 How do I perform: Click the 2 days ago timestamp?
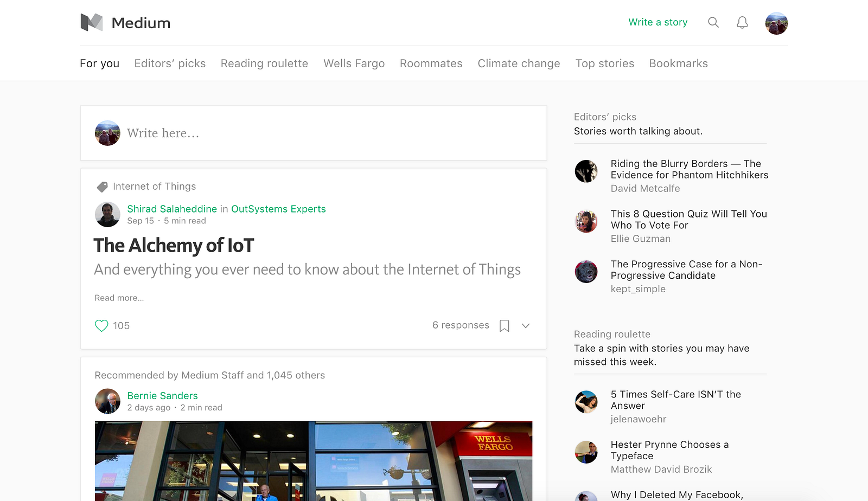149,408
